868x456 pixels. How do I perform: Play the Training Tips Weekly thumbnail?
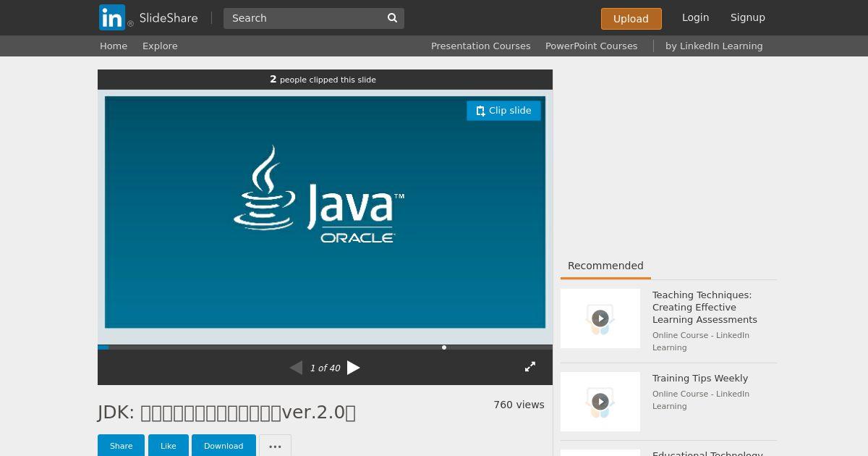click(600, 402)
